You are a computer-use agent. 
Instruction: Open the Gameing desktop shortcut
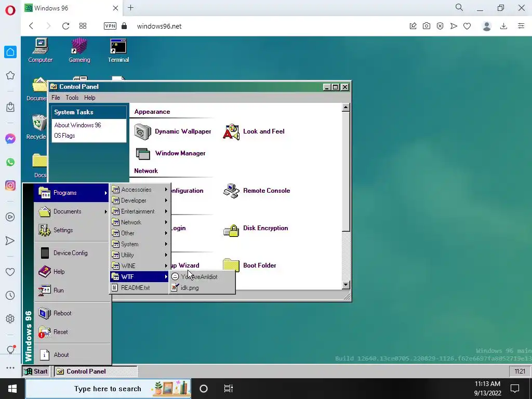(x=79, y=50)
